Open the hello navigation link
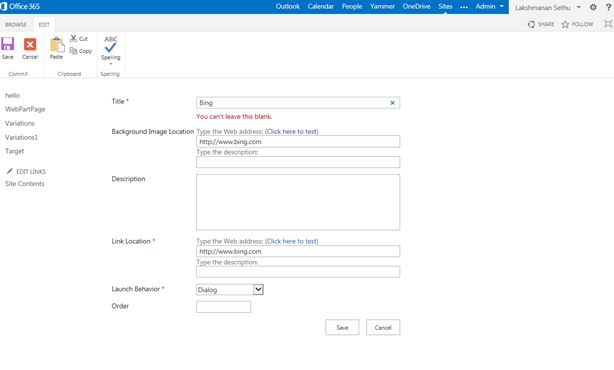 12,95
